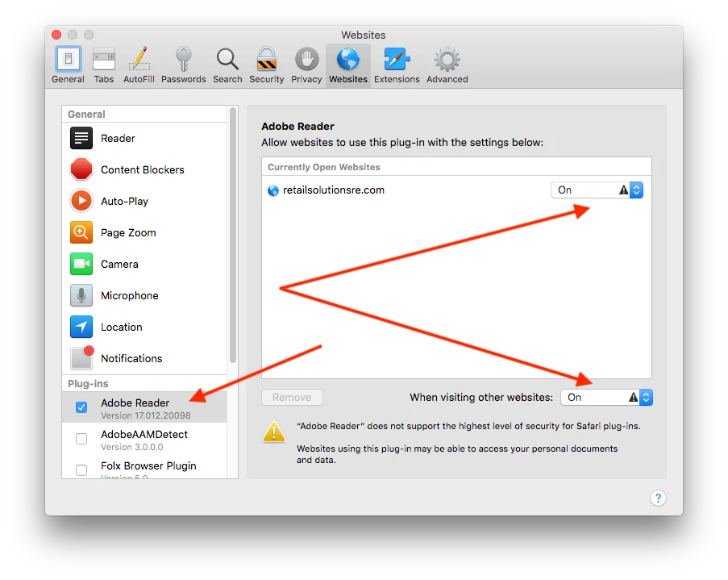Screen dimensions: 728x580
Task: Open the Passwords key icon
Action: coord(184,59)
